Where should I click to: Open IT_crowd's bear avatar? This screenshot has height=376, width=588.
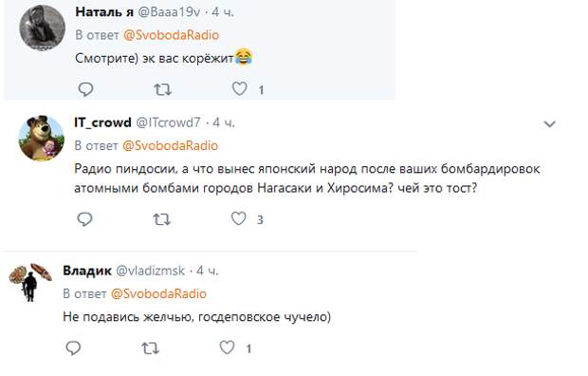[x=41, y=138]
